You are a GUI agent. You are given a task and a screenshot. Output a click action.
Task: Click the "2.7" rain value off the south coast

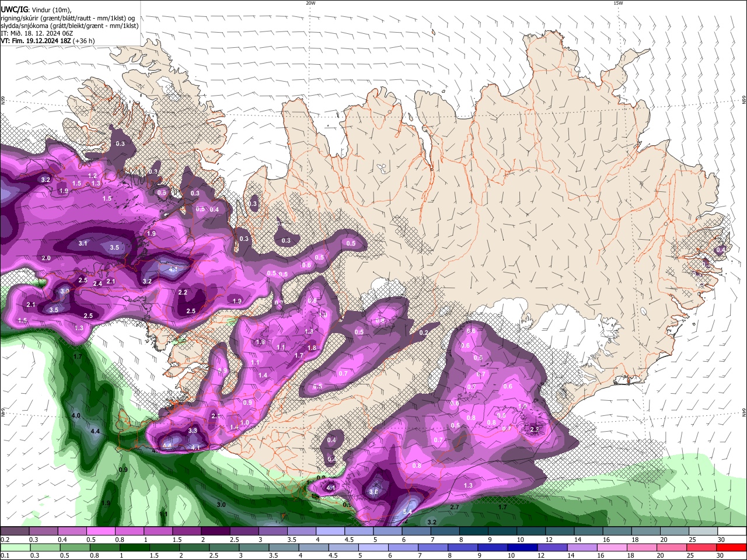[455, 508]
